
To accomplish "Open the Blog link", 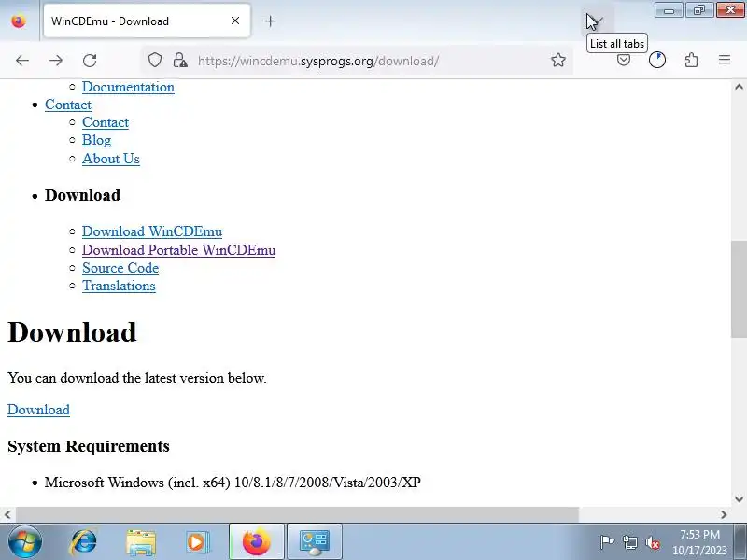I will [97, 141].
